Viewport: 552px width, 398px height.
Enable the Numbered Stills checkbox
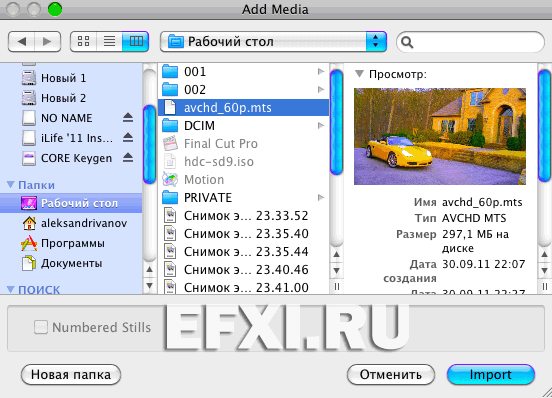pyautogui.click(x=41, y=327)
